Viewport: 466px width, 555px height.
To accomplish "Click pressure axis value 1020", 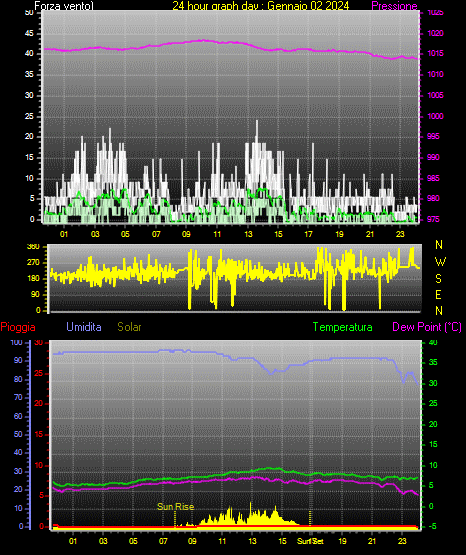I will click(x=436, y=33).
